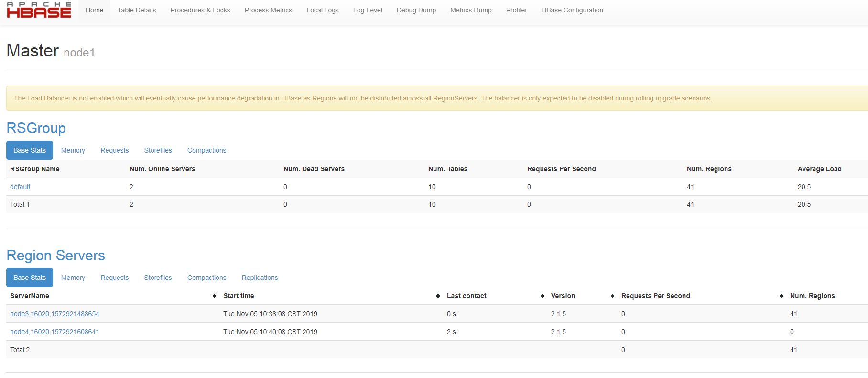Click Requests Per Second sort arrows in Region Servers

coord(781,296)
